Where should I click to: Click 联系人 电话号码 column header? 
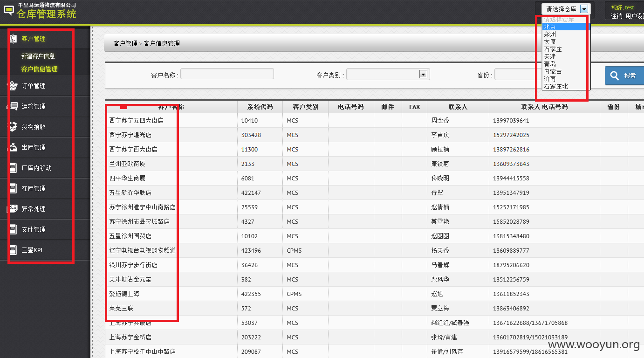544,107
